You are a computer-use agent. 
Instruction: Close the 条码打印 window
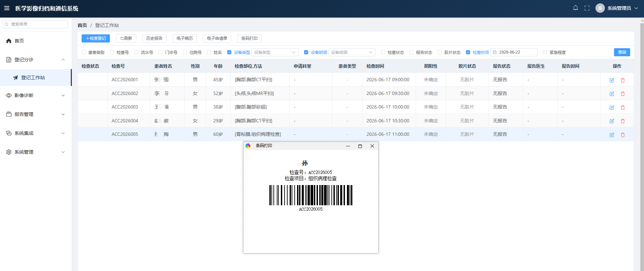[372, 146]
